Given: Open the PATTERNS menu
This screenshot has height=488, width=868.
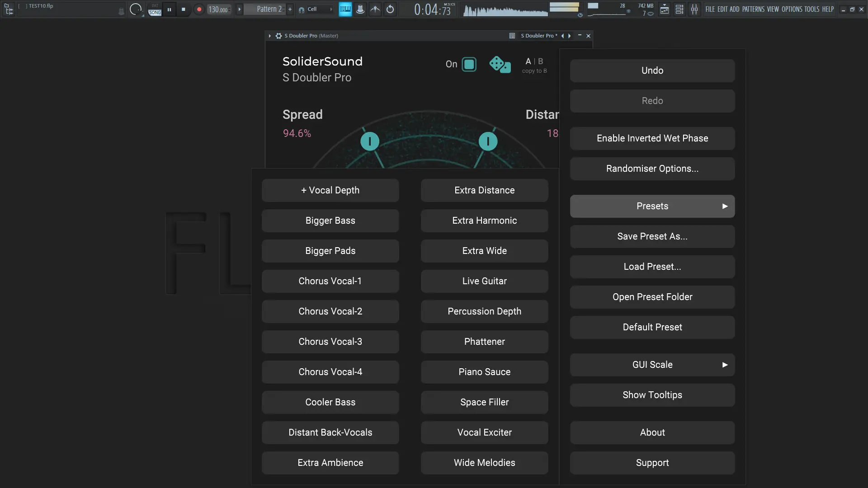Looking at the screenshot, I should point(753,9).
